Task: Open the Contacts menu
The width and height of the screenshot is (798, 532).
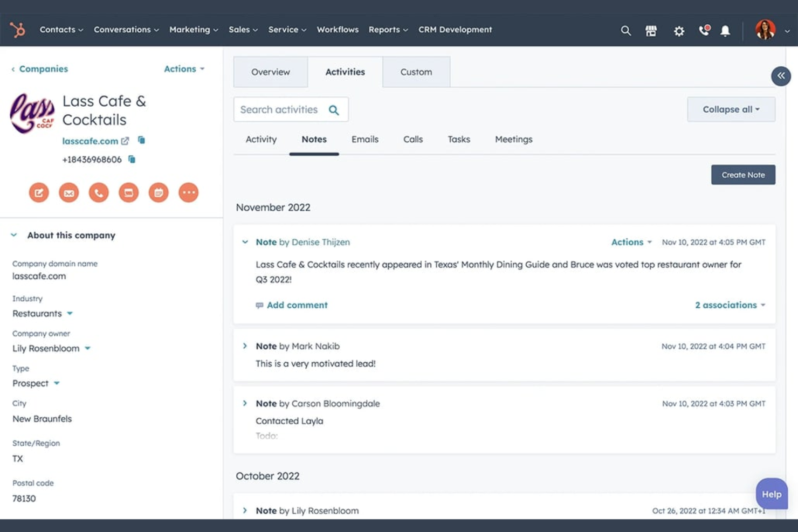Action: click(x=61, y=30)
